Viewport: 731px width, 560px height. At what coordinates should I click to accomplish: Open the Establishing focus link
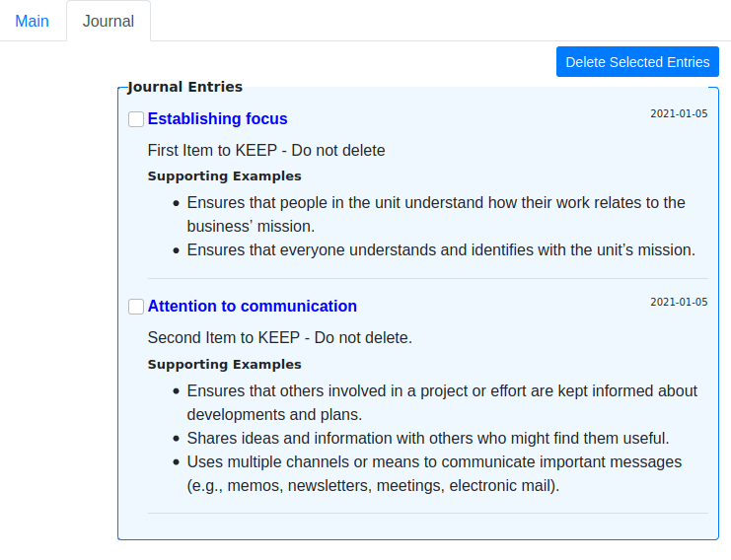(217, 118)
